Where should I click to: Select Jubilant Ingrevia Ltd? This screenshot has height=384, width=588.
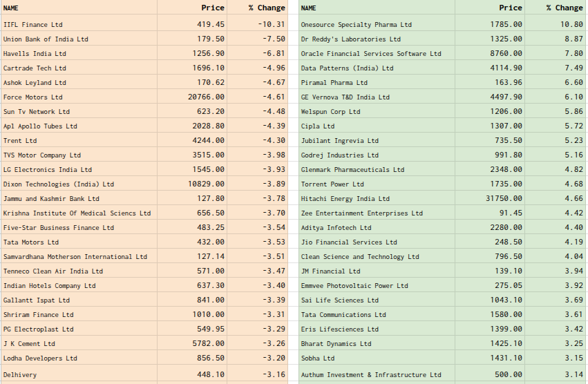point(340,141)
